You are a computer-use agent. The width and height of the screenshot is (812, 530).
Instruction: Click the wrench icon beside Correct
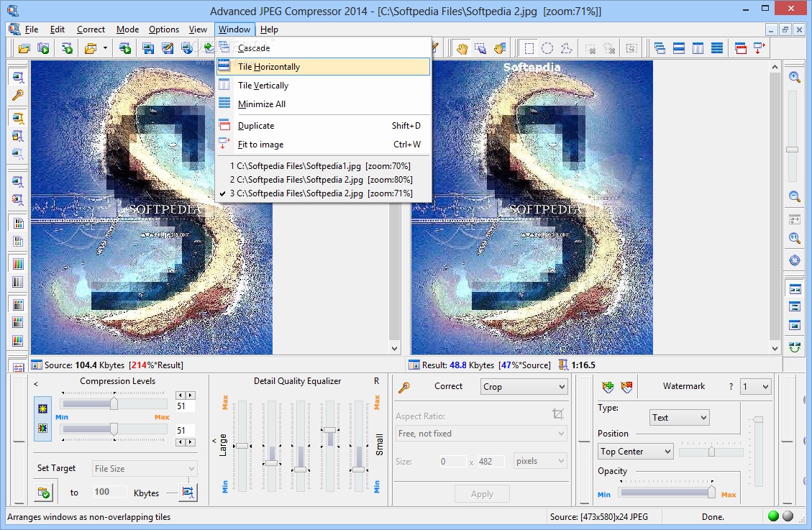click(404, 387)
